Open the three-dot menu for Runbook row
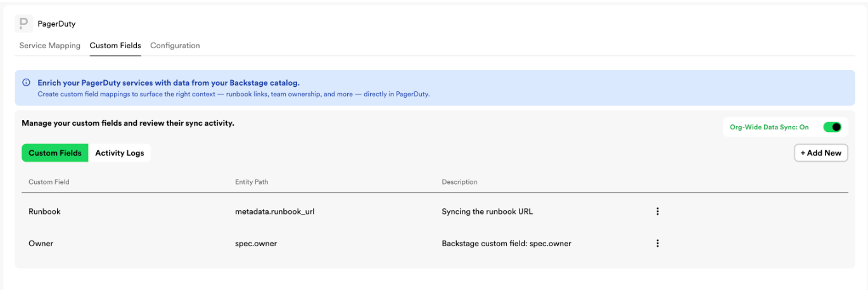This screenshot has height=297, width=868. [x=658, y=211]
